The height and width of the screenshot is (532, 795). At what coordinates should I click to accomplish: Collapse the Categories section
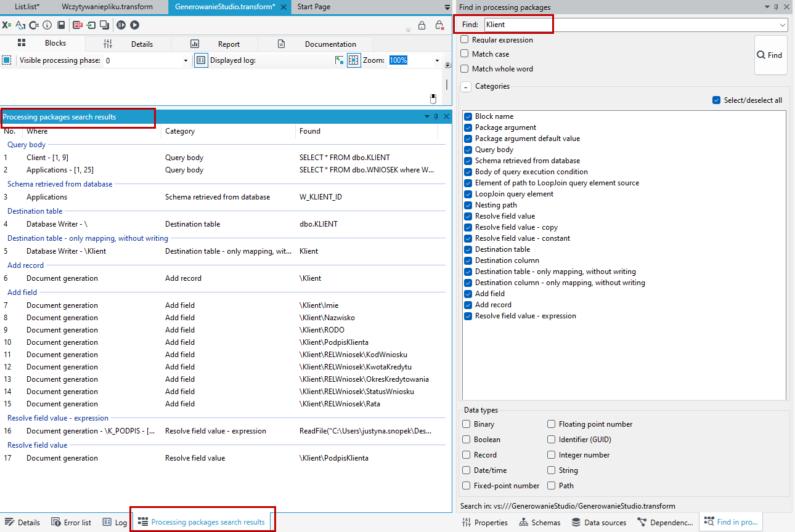point(466,87)
